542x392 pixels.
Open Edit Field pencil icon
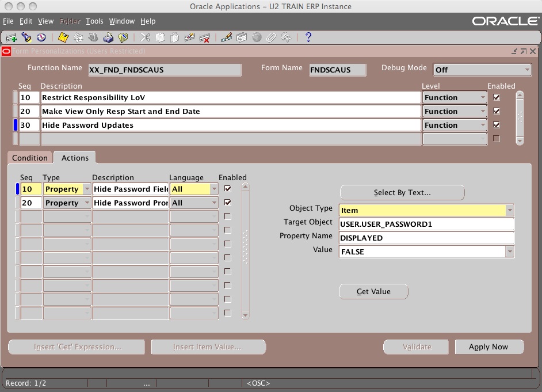point(227,37)
